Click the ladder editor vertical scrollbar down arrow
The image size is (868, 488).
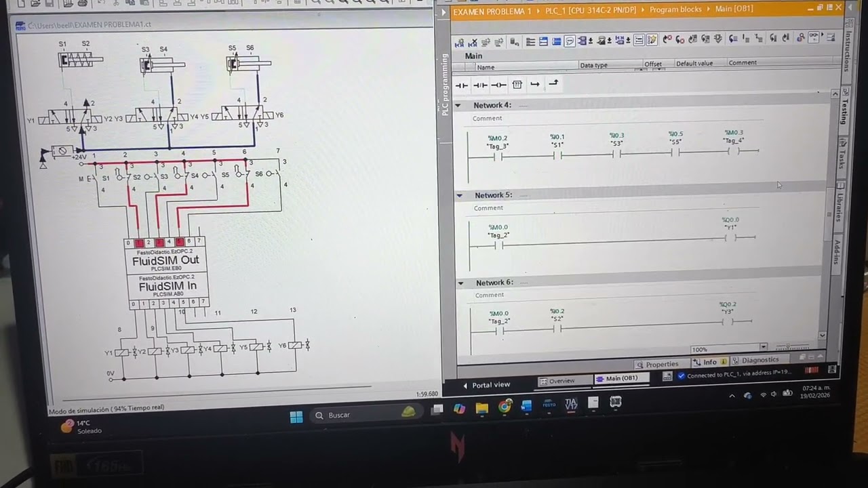(823, 335)
